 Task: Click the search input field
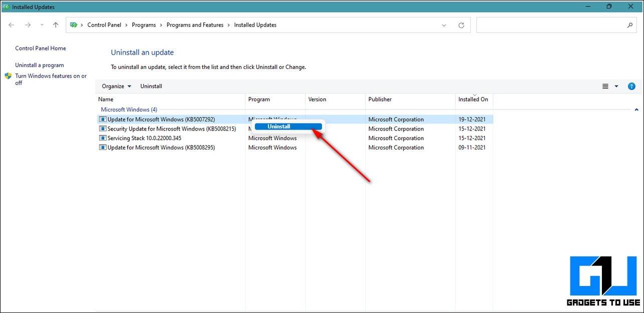(551, 25)
